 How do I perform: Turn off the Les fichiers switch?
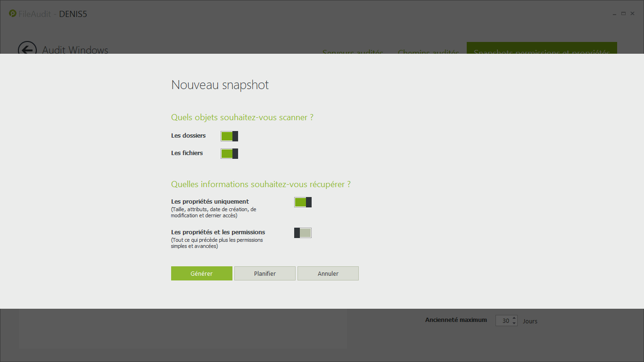229,154
